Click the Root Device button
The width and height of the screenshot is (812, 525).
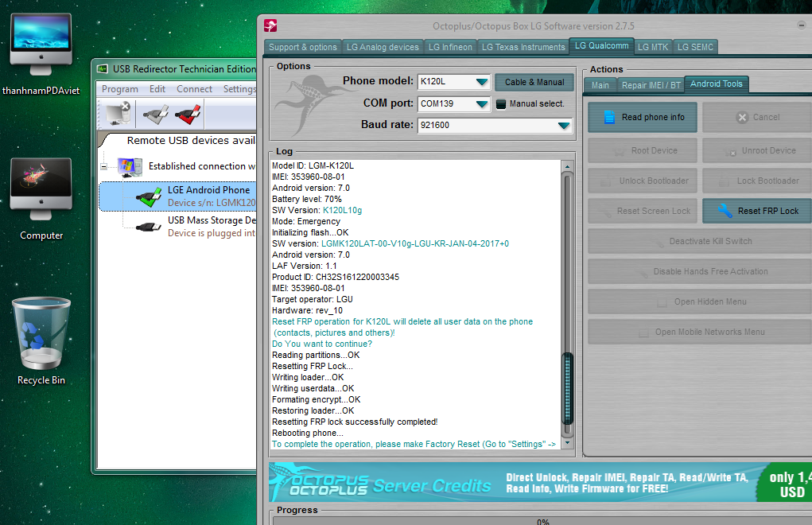coord(642,150)
